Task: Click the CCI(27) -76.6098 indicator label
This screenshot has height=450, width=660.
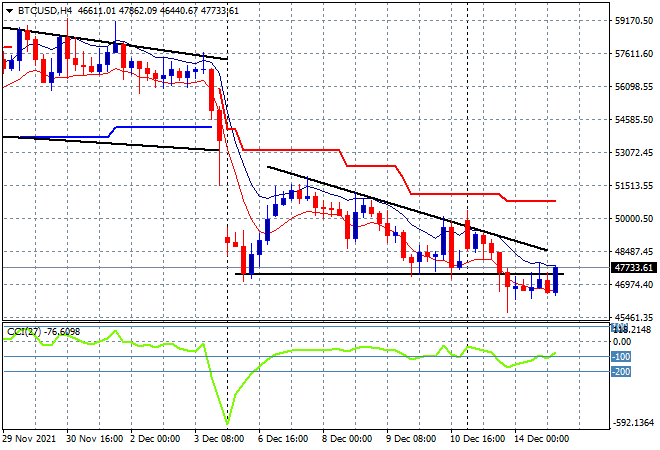Action: click(x=43, y=332)
